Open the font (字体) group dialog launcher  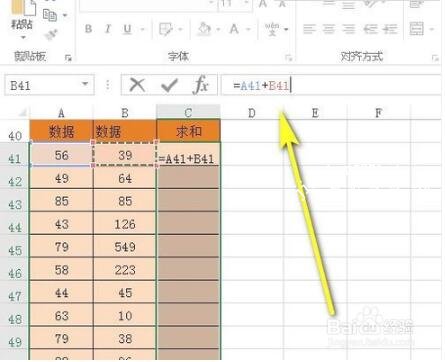(x=288, y=58)
